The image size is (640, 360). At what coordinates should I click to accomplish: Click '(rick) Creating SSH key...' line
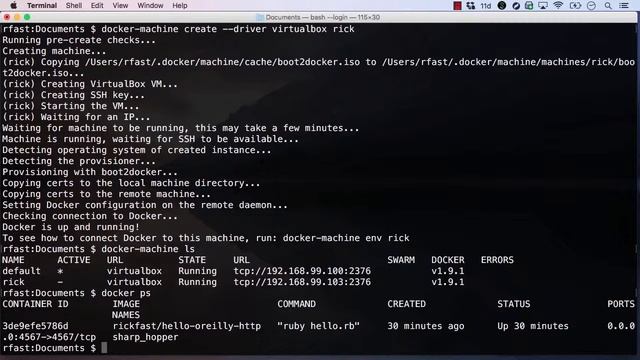tap(73, 95)
